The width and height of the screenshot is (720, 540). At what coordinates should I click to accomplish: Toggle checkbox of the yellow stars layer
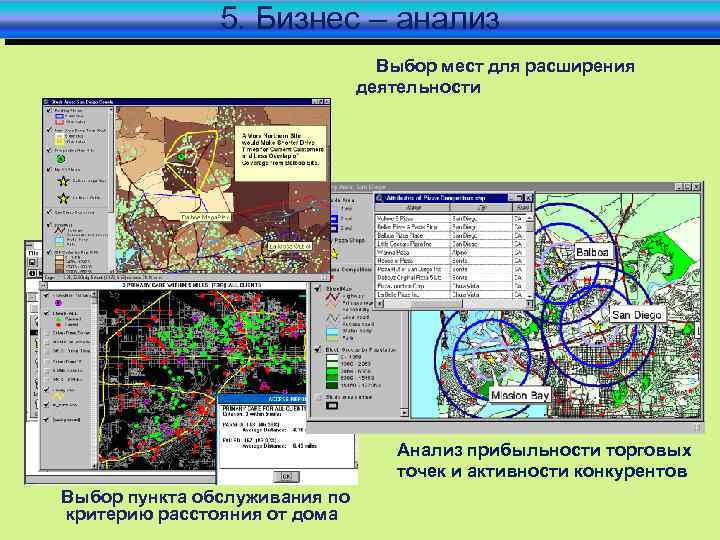(x=49, y=169)
